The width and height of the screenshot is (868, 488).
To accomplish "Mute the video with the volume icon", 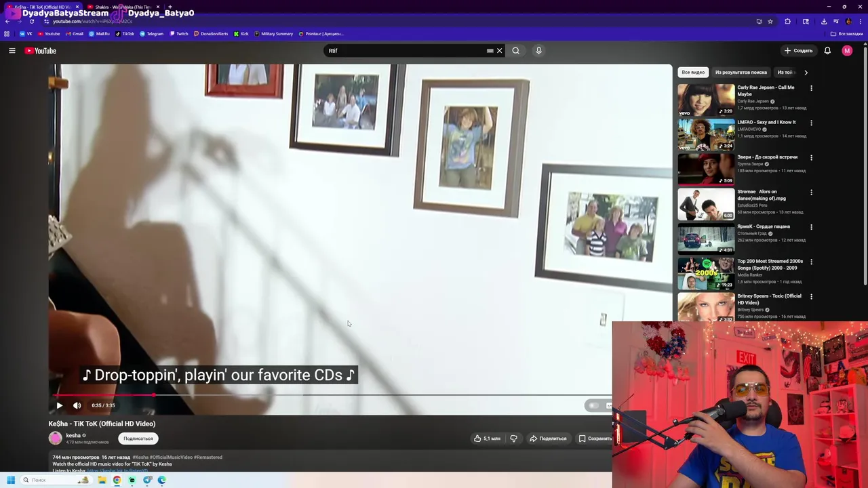I will pyautogui.click(x=77, y=405).
